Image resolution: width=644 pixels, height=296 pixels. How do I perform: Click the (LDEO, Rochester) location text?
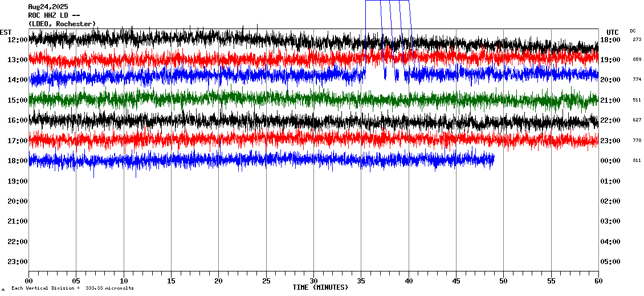(x=62, y=23)
